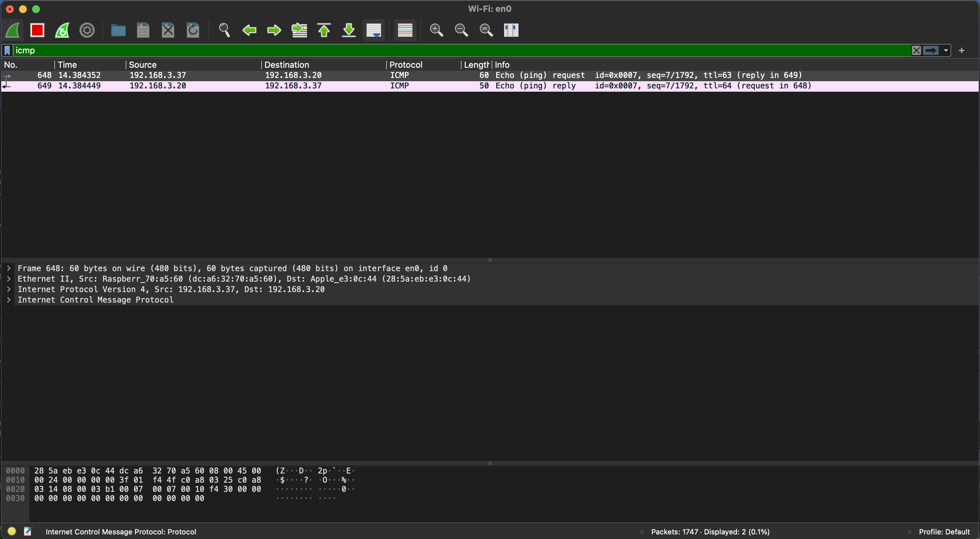Viewport: 980px width, 539px height.
Task: Click the Find packet magnifier icon
Action: pyautogui.click(x=224, y=30)
